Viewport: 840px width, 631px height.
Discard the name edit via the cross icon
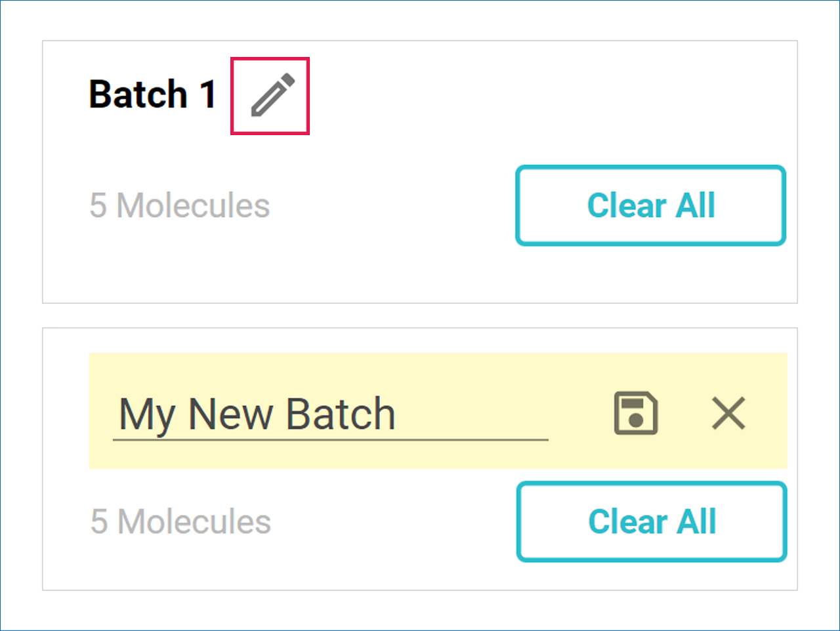(728, 413)
